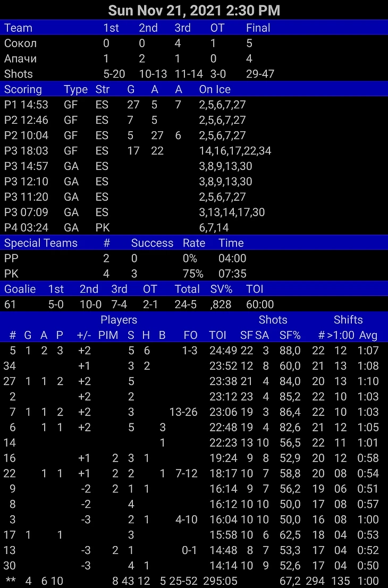Select the 14:14 time on ice
The height and width of the screenshot is (588, 388).
click(x=223, y=566)
